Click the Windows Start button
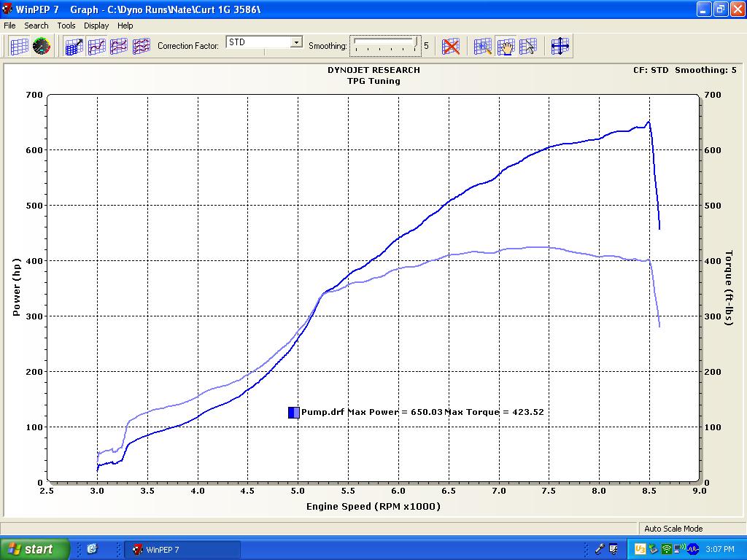The width and height of the screenshot is (747, 560). pos(35,549)
